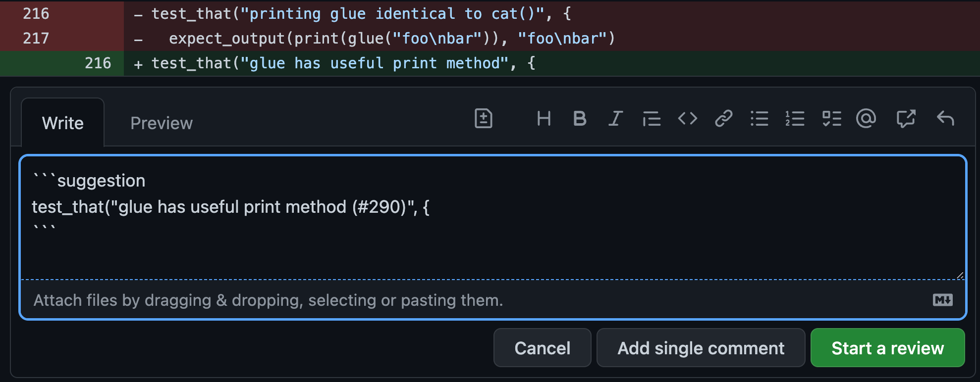Add a task list
980x382 pixels.
pos(831,119)
